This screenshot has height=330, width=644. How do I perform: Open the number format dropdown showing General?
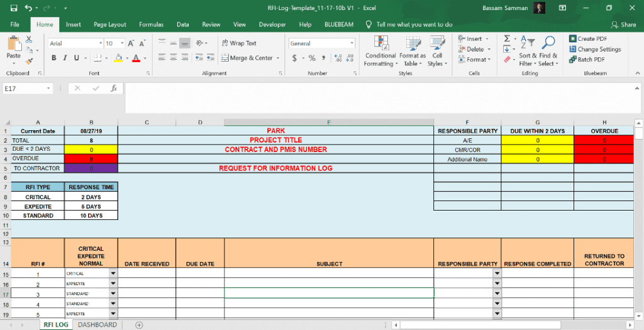tap(352, 43)
